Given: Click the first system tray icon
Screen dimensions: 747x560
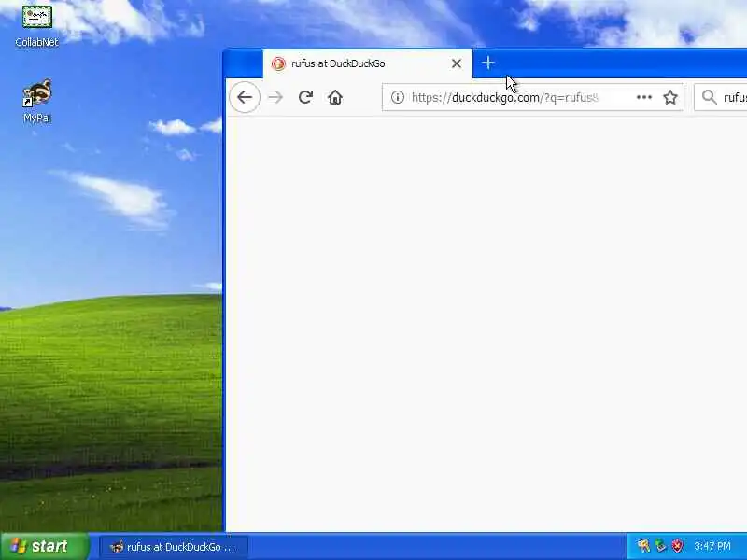Looking at the screenshot, I should click(x=643, y=546).
